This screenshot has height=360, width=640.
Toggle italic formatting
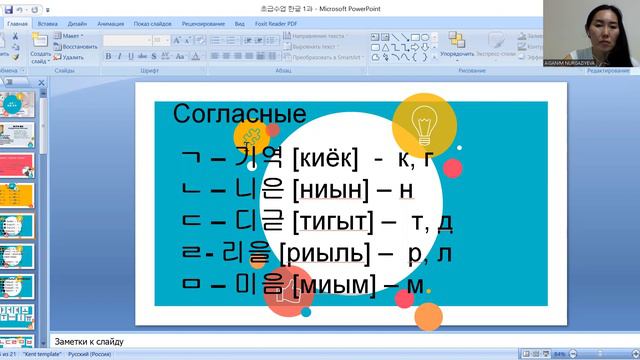(x=119, y=56)
